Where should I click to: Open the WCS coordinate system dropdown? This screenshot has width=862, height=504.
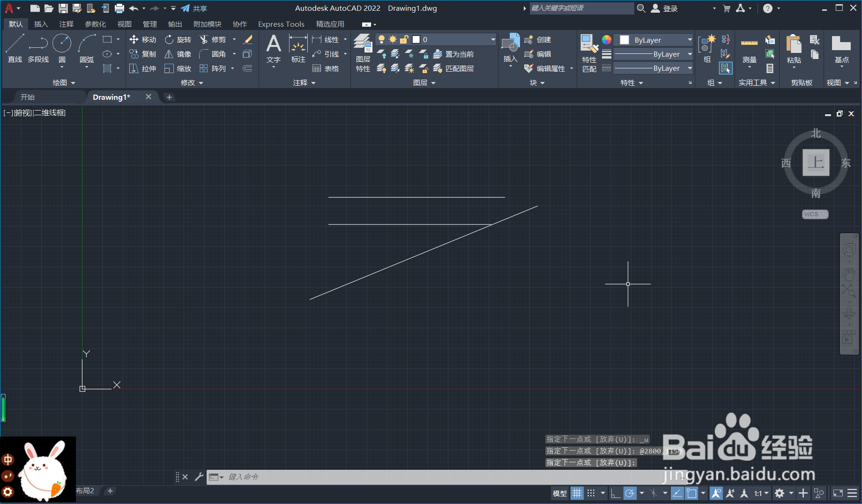point(815,214)
